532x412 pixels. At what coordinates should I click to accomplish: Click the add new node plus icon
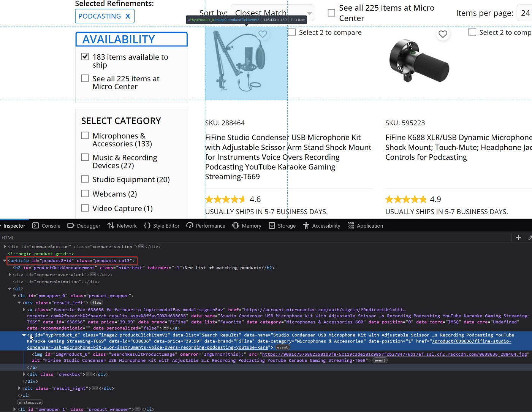click(518, 238)
